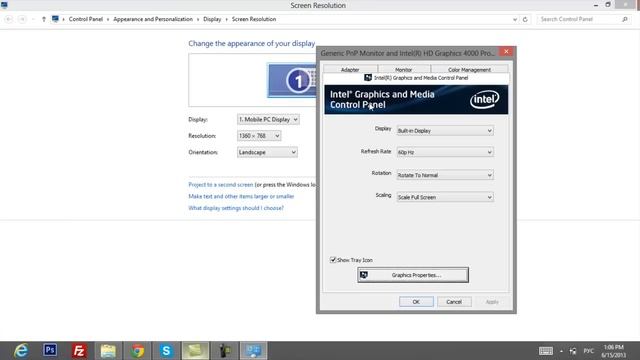Click Project to a second screen link
640x360 pixels.
point(221,185)
